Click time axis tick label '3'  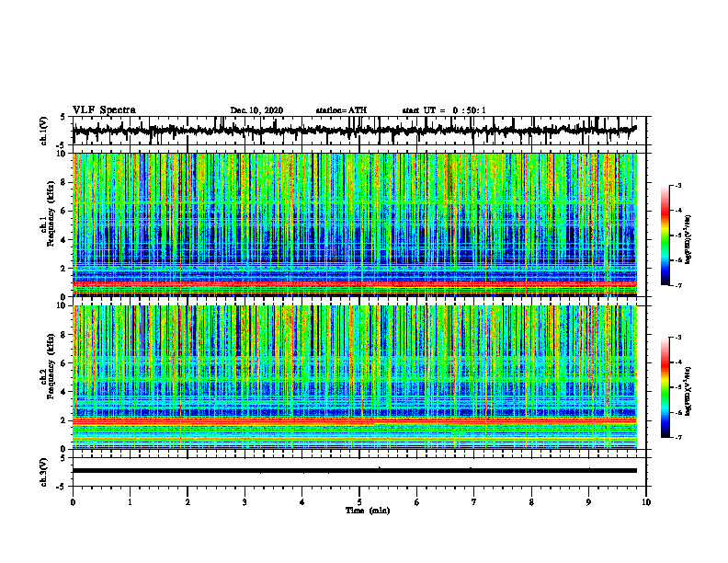point(245,502)
